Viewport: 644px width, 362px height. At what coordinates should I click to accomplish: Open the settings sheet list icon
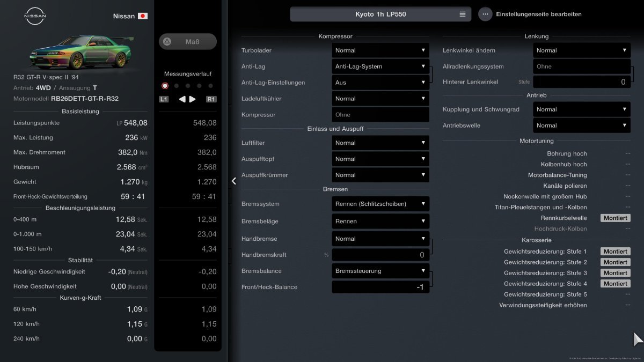pos(463,14)
